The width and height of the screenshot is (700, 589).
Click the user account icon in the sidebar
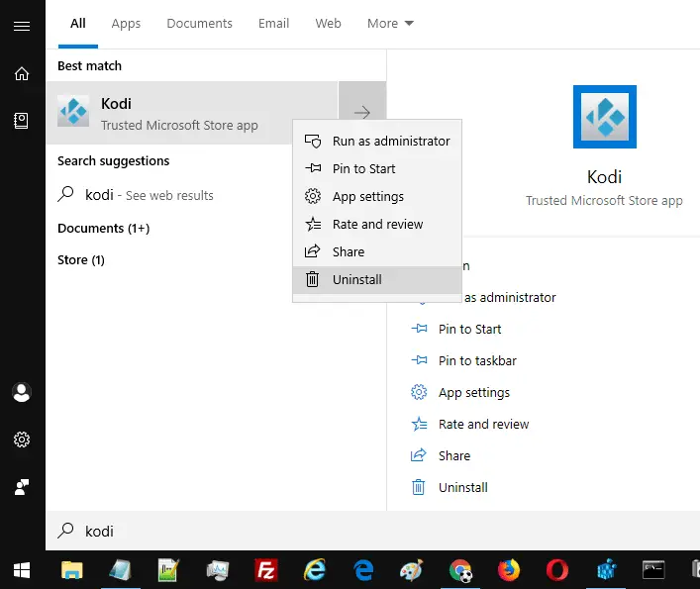click(x=22, y=393)
